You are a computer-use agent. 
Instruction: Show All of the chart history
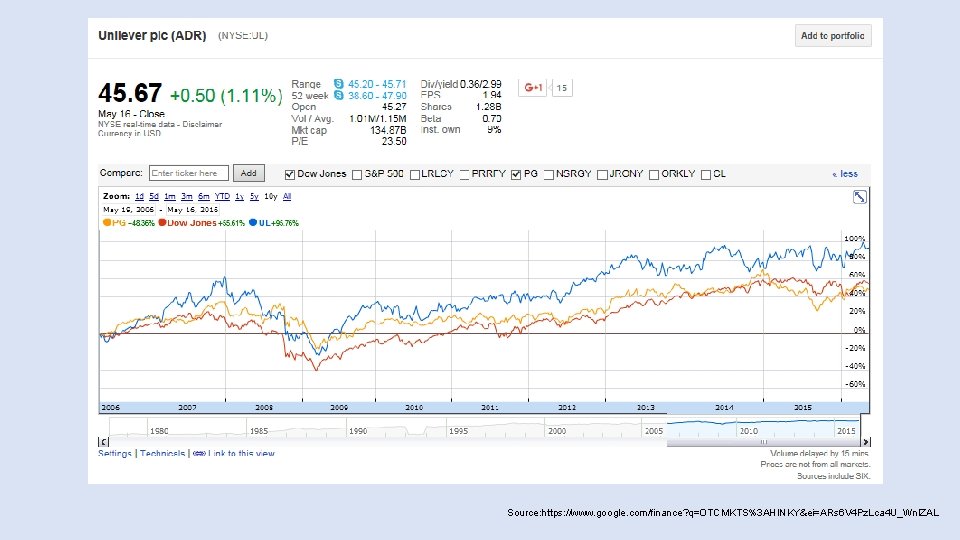(287, 197)
